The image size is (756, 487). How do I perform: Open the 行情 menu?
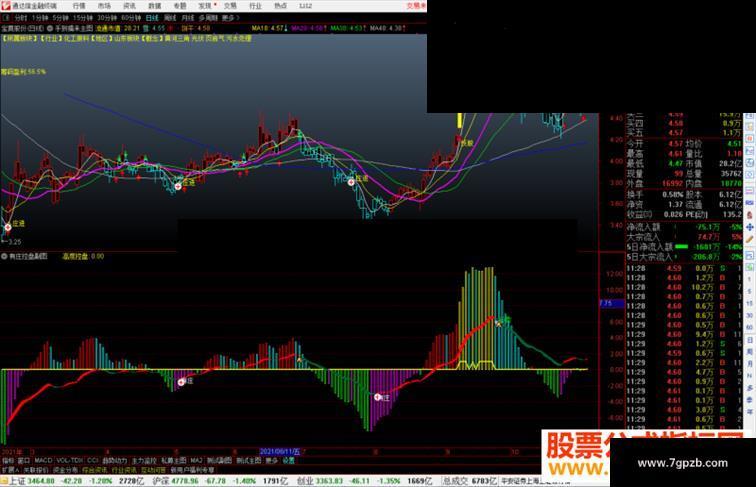(79, 6)
